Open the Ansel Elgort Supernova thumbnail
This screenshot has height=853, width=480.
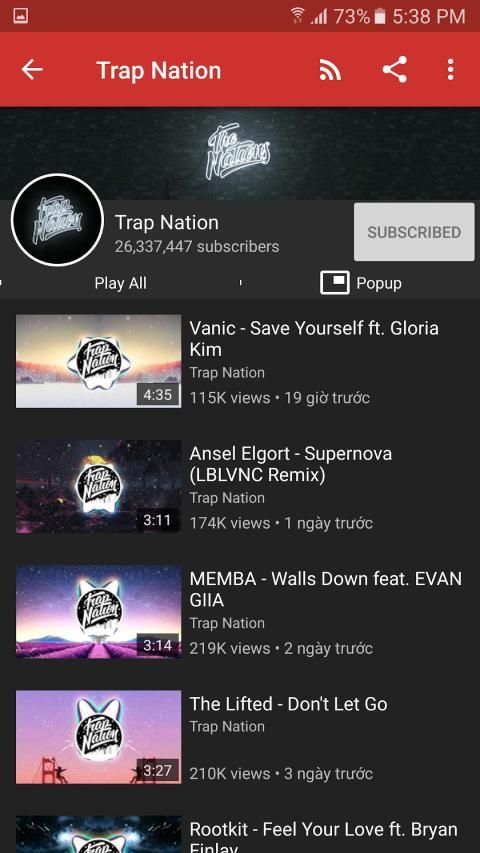(99, 486)
